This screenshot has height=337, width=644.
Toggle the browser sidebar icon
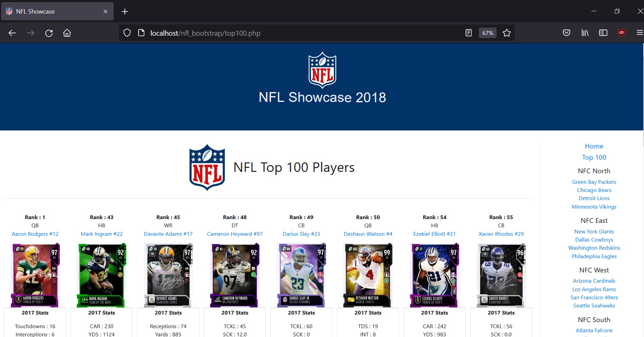coord(603,33)
